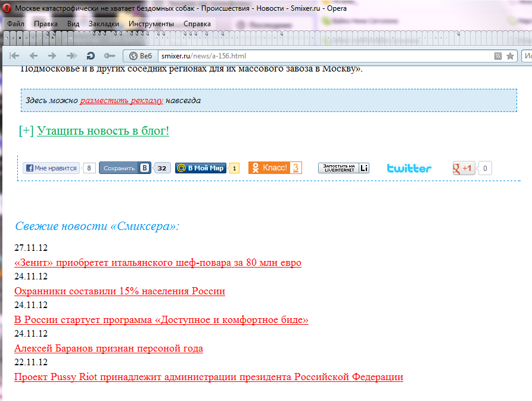Image resolution: width=532 pixels, height=401 pixels.
Task: Follow the разместить рекламу link
Action: coord(122,101)
